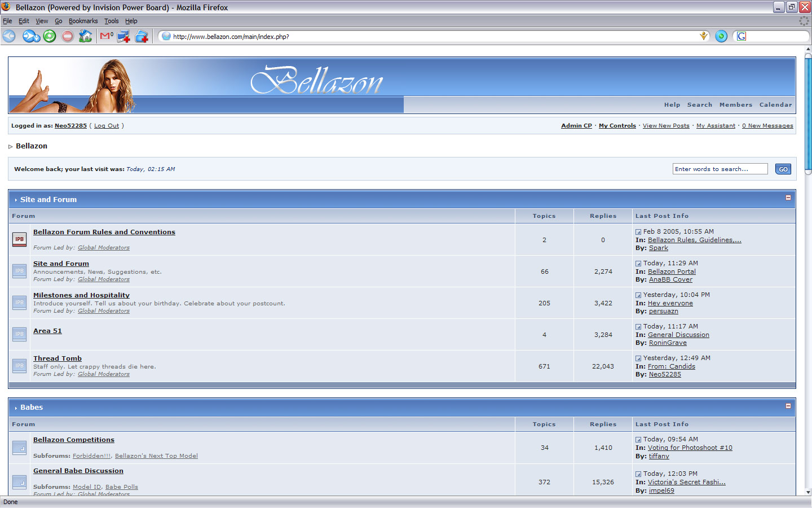This screenshot has height=508, width=812.
Task: Collapse the Babes category section
Action: (788, 406)
